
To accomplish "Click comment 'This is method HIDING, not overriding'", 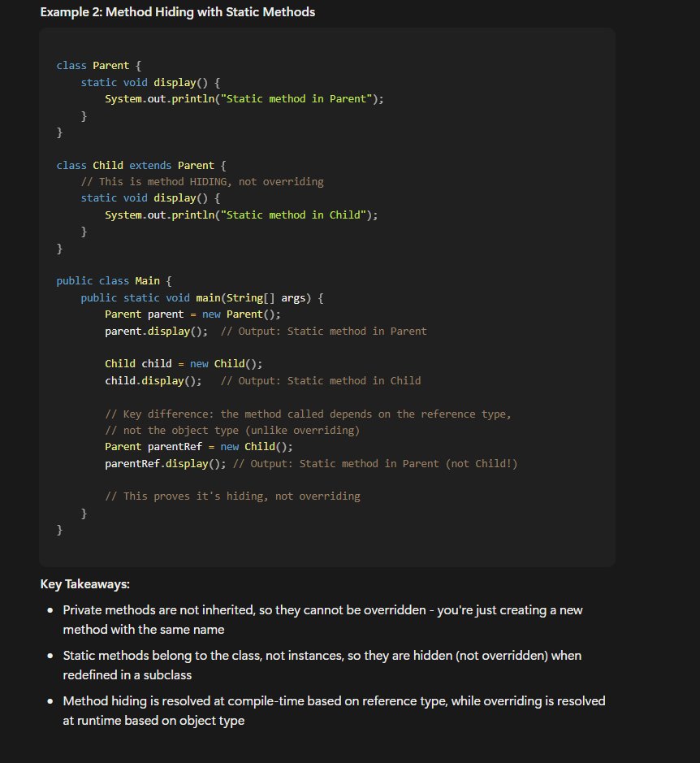I will 202,182.
